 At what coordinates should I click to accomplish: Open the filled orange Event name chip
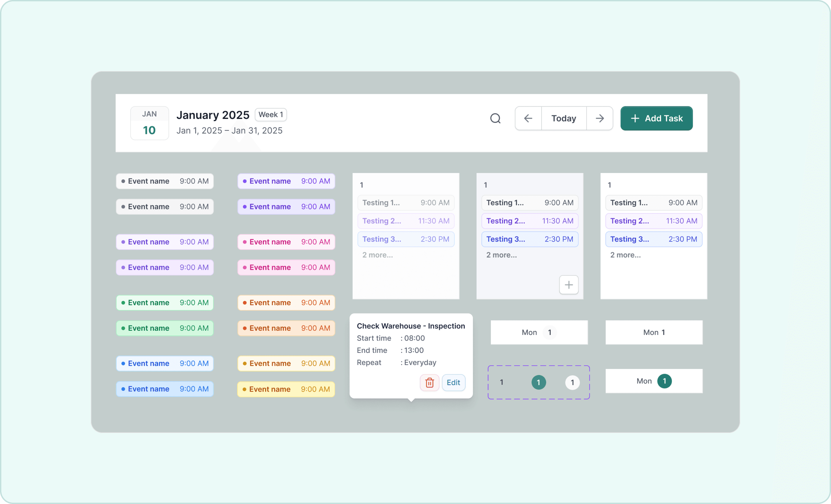click(x=286, y=328)
